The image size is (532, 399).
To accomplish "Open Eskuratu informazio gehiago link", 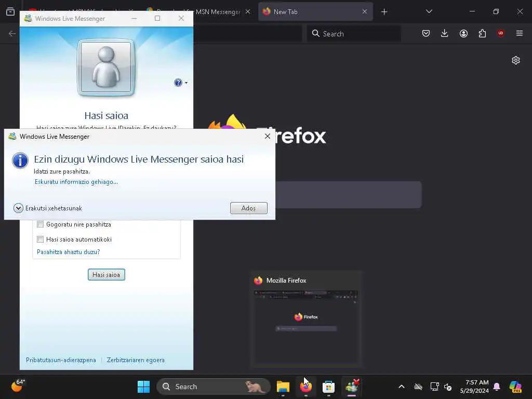I will click(76, 182).
